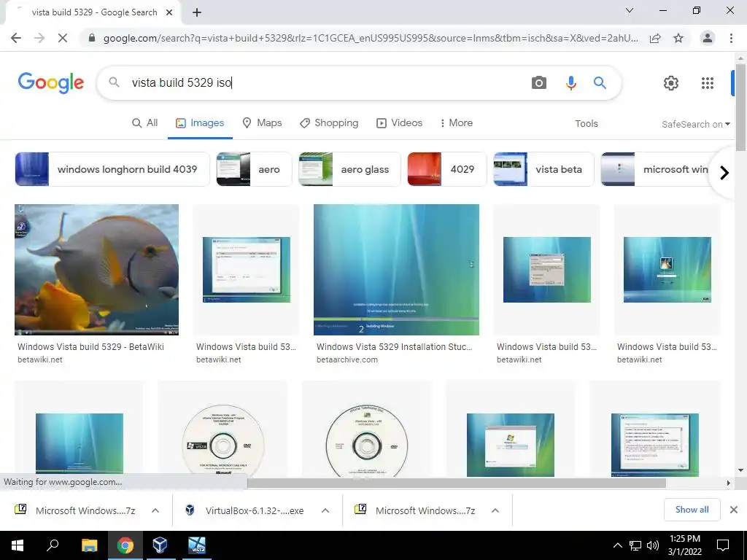Switch to VirtualBox on the taskbar

160,545
